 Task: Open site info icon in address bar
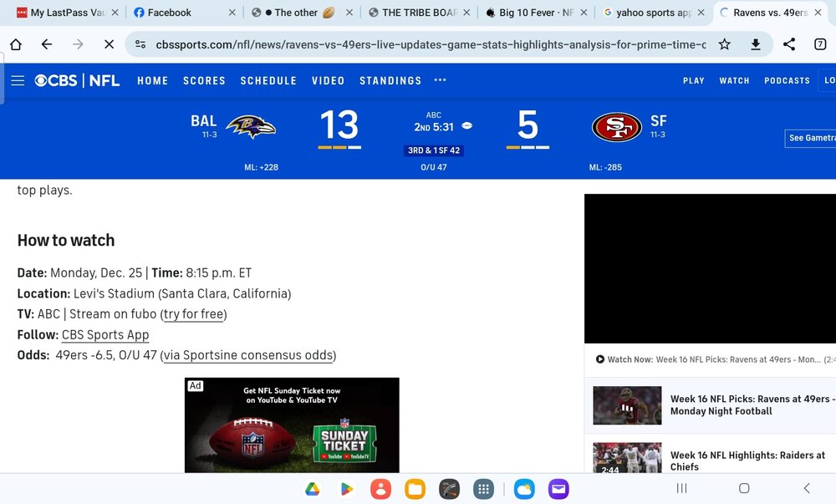click(140, 44)
